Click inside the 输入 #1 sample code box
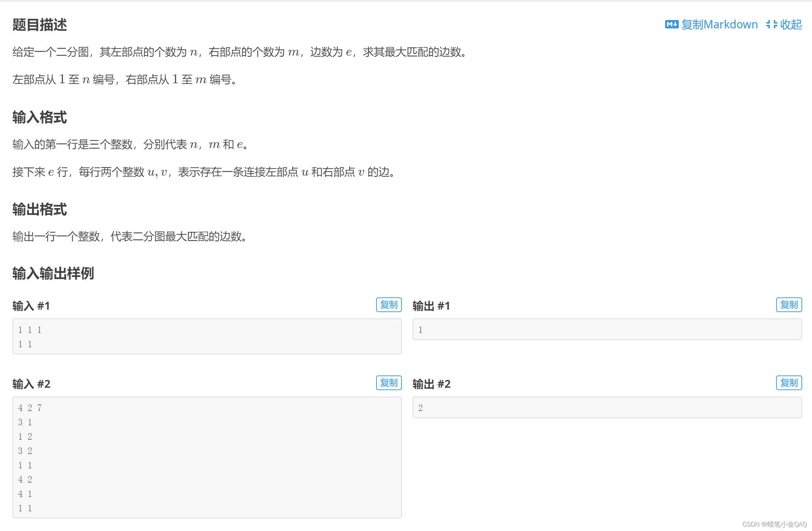The image size is (812, 531). click(207, 337)
